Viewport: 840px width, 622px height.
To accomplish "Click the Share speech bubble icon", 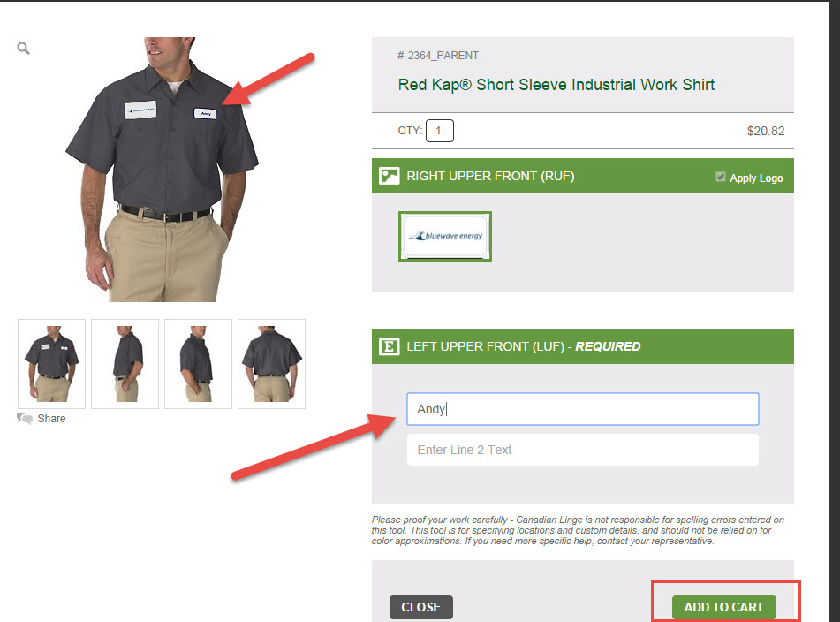I will point(25,419).
